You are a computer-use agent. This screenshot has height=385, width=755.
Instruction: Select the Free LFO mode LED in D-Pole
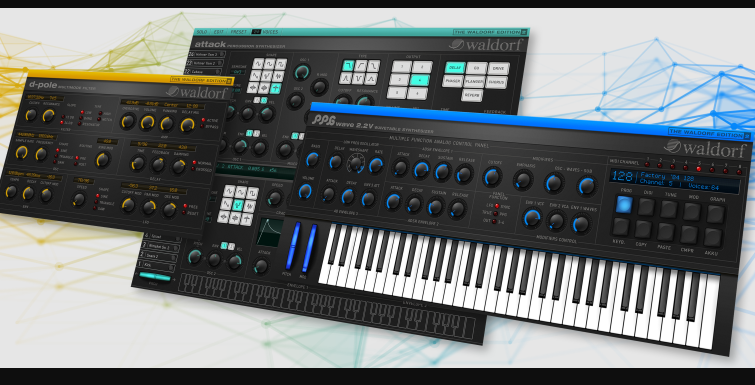(185, 206)
